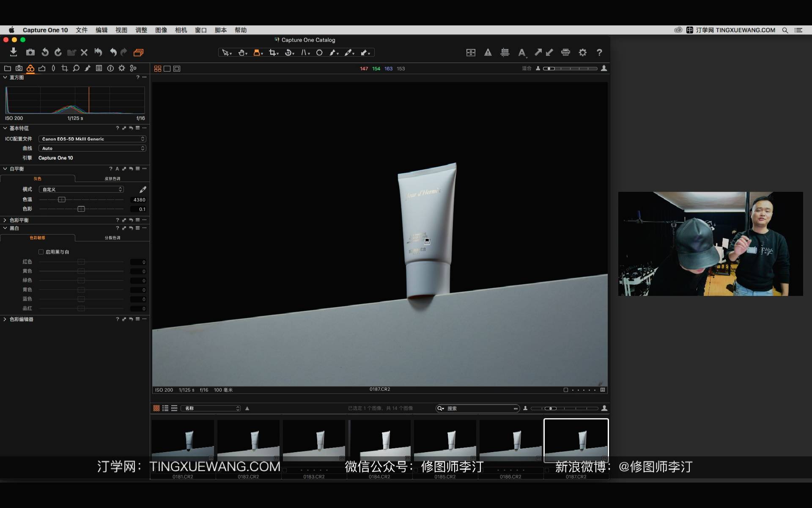The width and height of the screenshot is (812, 508).
Task: Toggle proof margin viewer icon
Action: point(177,69)
